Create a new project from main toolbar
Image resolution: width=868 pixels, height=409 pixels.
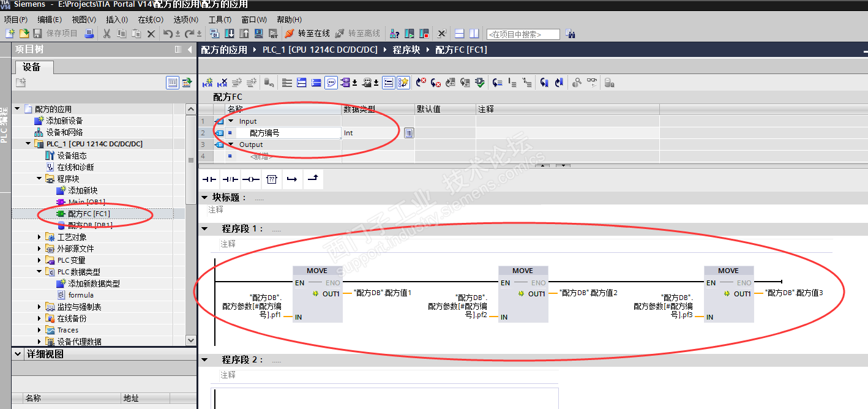pyautogui.click(x=10, y=33)
